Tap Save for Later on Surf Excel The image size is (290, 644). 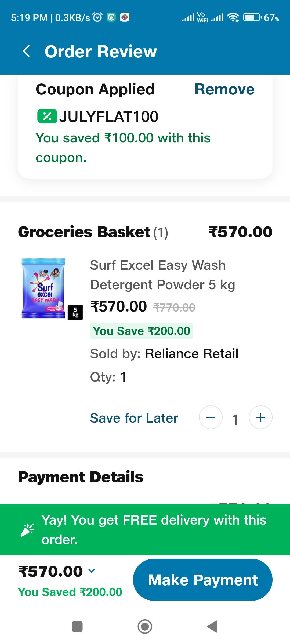tap(134, 418)
